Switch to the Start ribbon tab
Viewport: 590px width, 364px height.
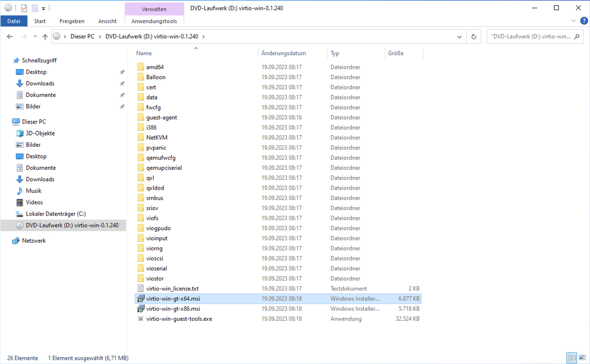[x=40, y=21]
